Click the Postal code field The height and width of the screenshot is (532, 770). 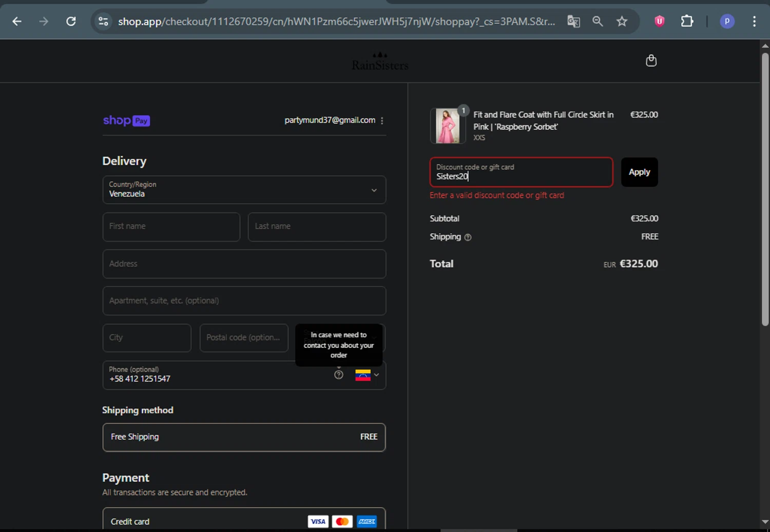(x=244, y=338)
